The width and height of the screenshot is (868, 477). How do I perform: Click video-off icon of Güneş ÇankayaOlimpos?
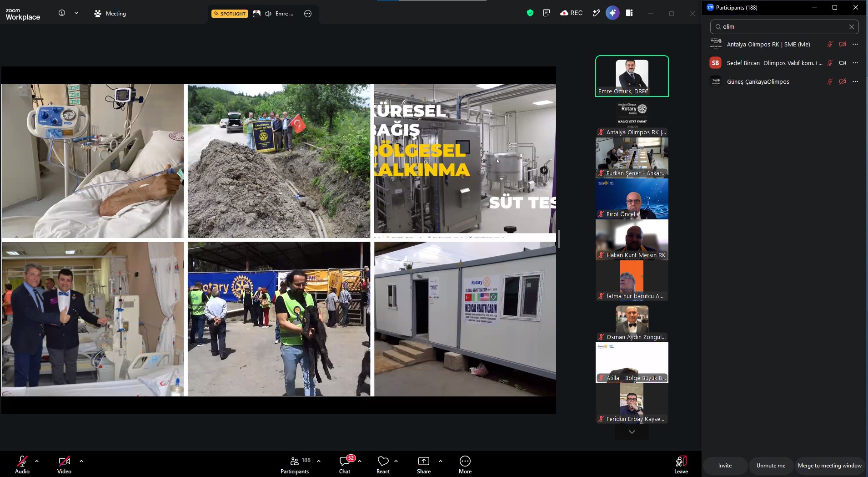[843, 81]
